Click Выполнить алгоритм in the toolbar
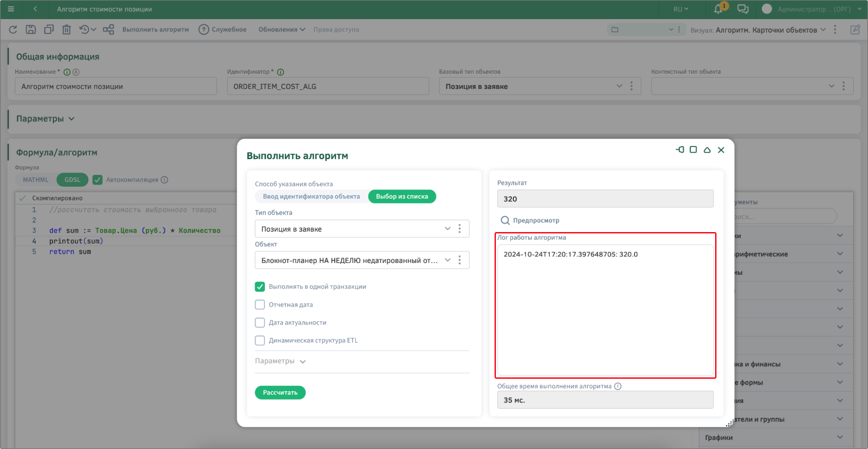The height and width of the screenshot is (449, 868). (x=155, y=29)
